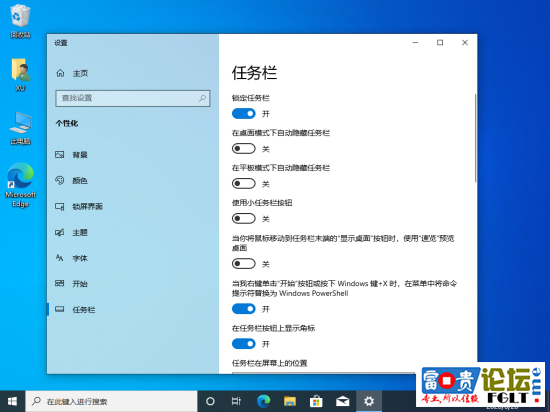Open the 任务栏在屏幕上的位置 dropdown
Image resolution: width=550 pixels, height=412 pixels.
point(323,373)
